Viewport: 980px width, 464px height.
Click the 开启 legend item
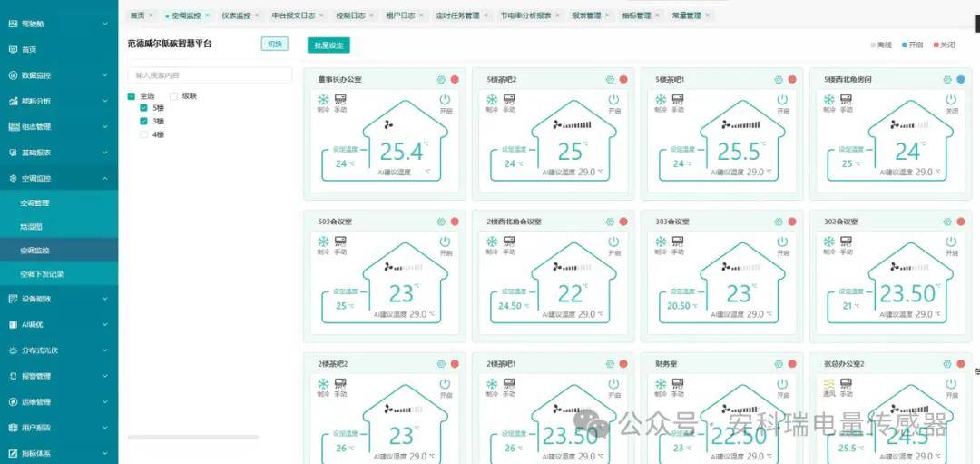click(913, 45)
